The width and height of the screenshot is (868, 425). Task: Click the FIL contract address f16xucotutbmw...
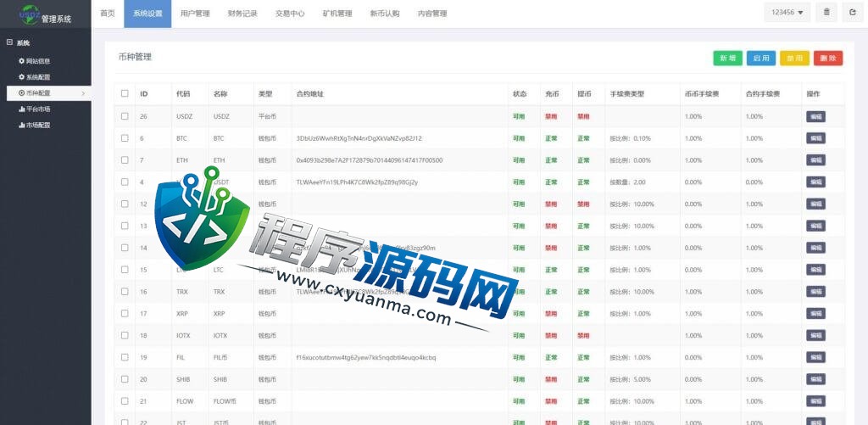tap(366, 357)
